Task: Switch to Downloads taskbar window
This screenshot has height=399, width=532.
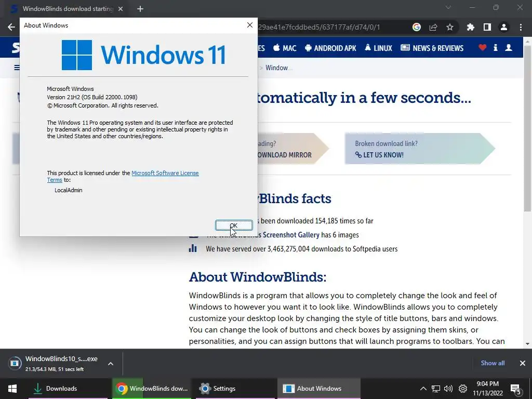Action: (x=68, y=389)
